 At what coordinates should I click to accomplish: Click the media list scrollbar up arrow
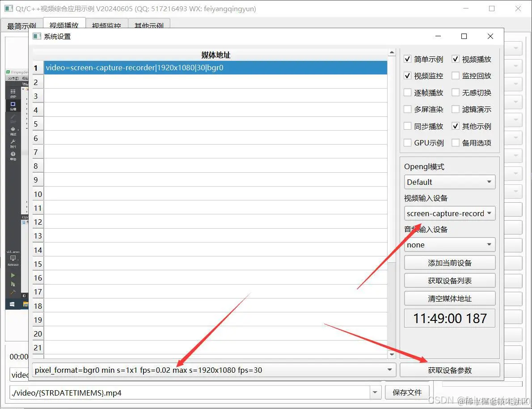392,52
